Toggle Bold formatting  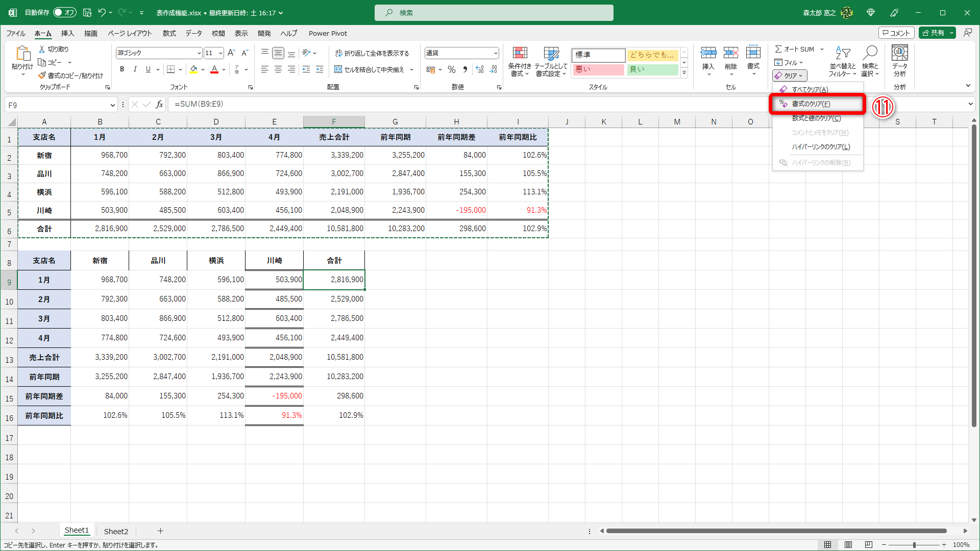[x=122, y=69]
